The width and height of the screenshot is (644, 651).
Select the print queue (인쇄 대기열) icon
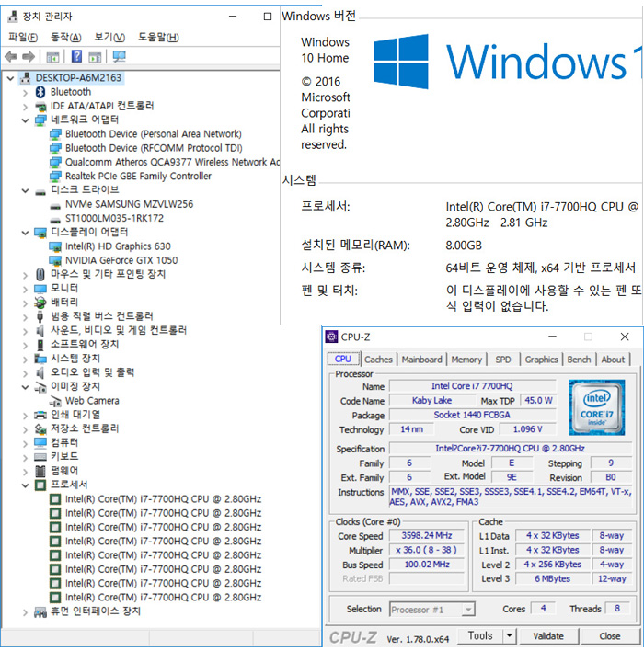[x=40, y=415]
